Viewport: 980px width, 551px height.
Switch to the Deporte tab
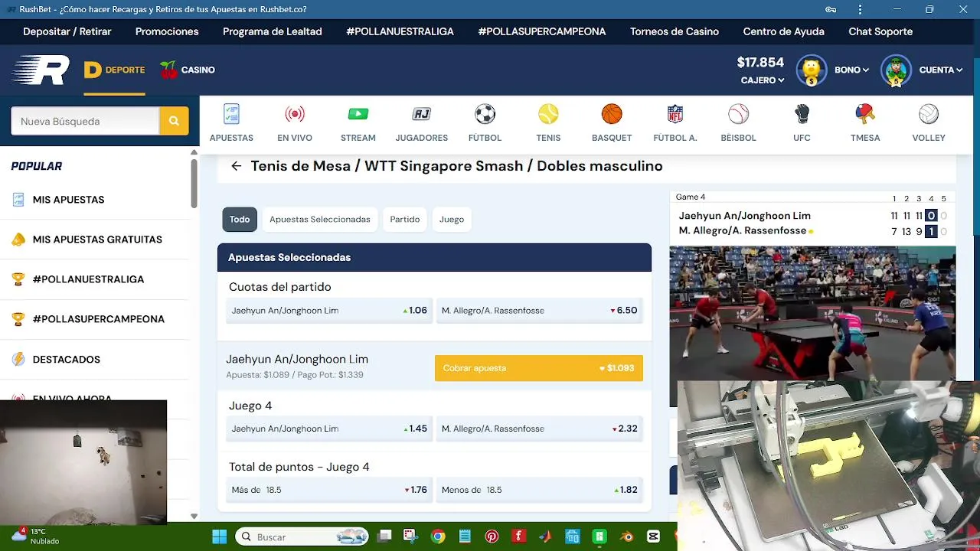pos(114,70)
